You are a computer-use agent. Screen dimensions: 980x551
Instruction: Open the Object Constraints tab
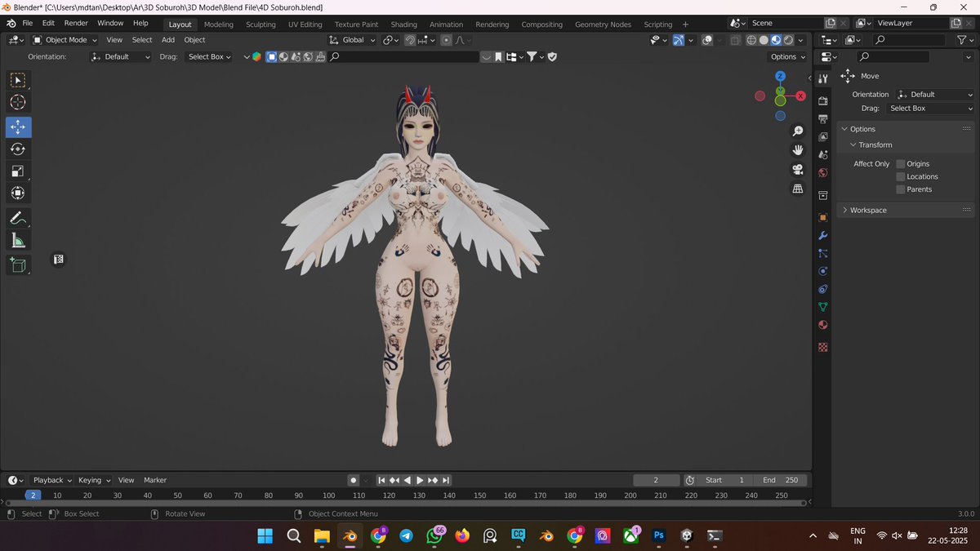pyautogui.click(x=823, y=289)
